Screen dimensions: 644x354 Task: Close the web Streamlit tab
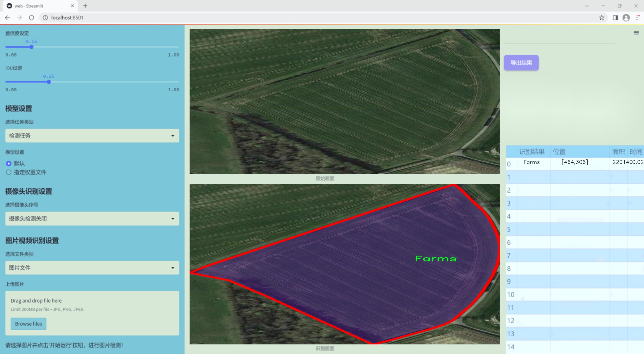pos(72,6)
